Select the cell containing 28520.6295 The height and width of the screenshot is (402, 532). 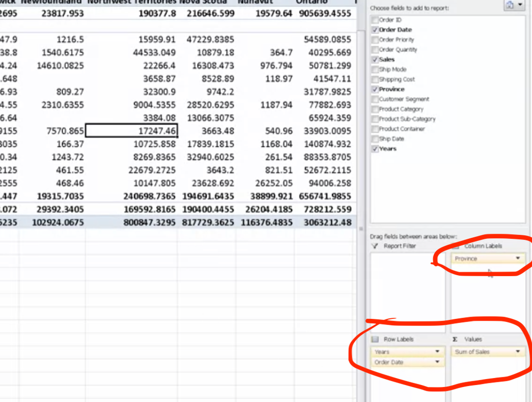pos(207,104)
